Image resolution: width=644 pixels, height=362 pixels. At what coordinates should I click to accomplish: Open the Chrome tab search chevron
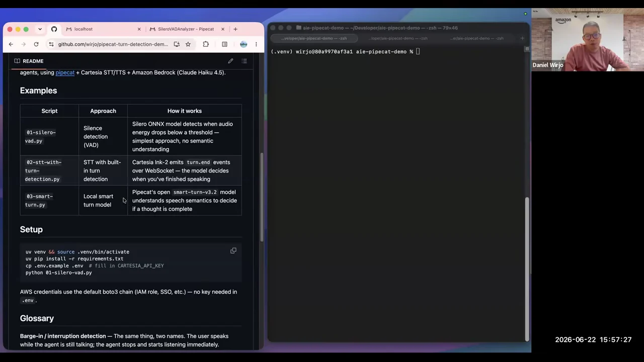pos(40,29)
